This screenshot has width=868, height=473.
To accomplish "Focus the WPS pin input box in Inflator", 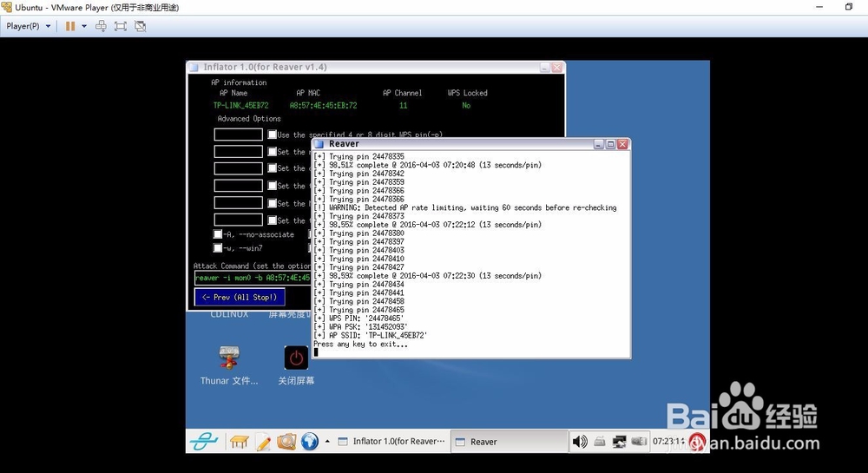I will tap(238, 135).
